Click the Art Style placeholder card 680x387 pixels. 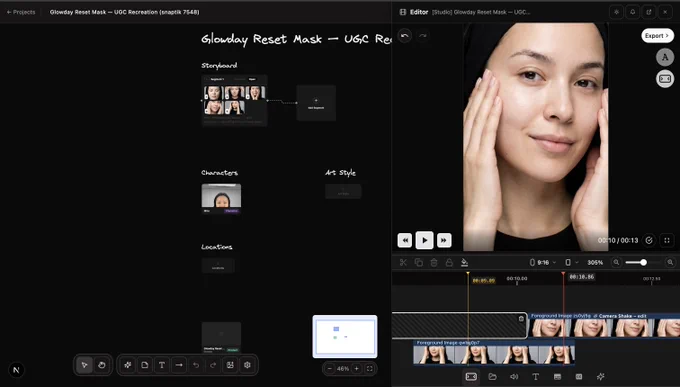(x=343, y=191)
